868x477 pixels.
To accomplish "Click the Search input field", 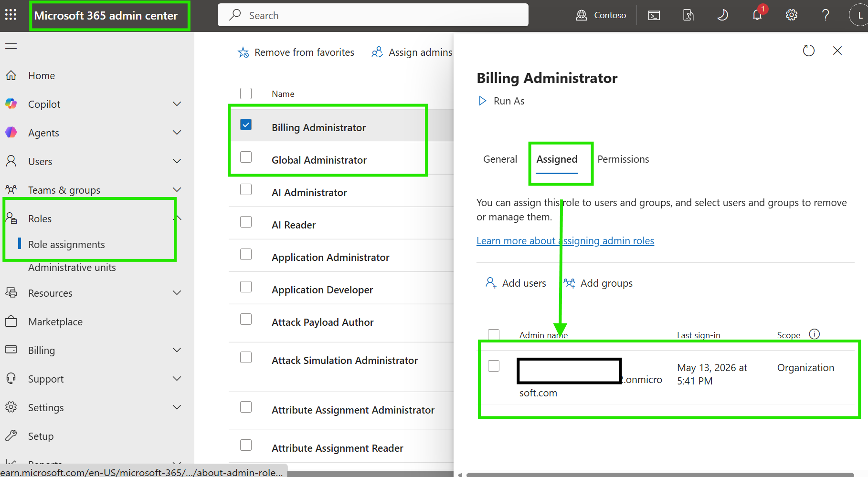I will pos(373,15).
